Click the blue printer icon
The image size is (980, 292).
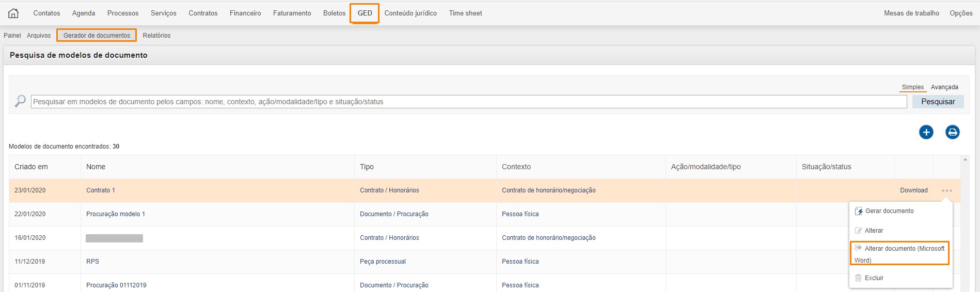coord(952,133)
